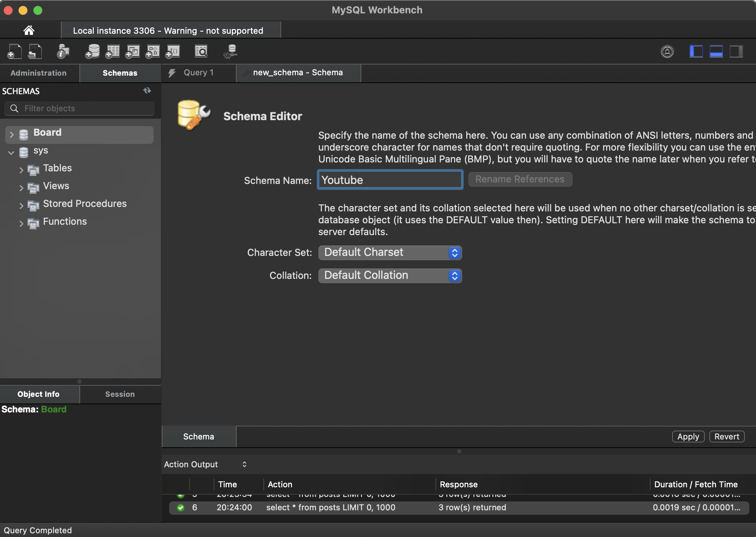
Task: Open the Collation dropdown
Action: click(390, 276)
